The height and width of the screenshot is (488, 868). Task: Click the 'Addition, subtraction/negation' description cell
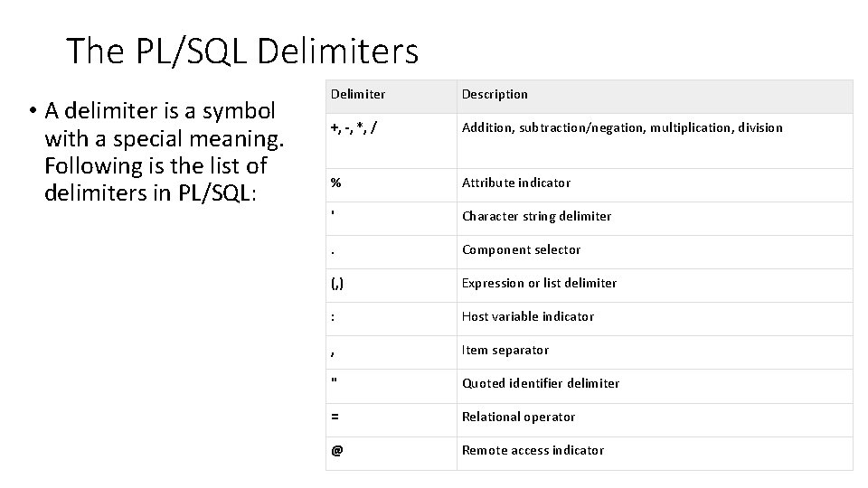(622, 127)
